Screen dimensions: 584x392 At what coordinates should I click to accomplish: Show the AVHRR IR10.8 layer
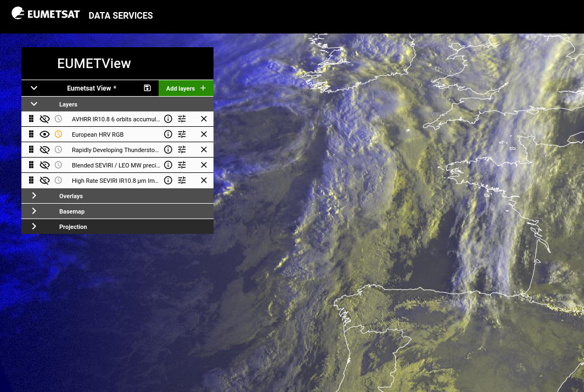[x=44, y=119]
